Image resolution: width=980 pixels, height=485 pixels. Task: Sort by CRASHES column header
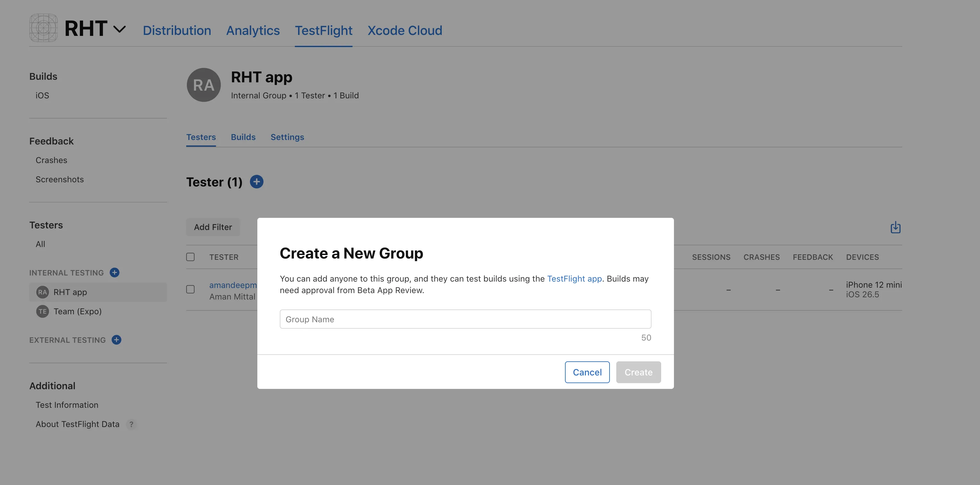point(762,257)
